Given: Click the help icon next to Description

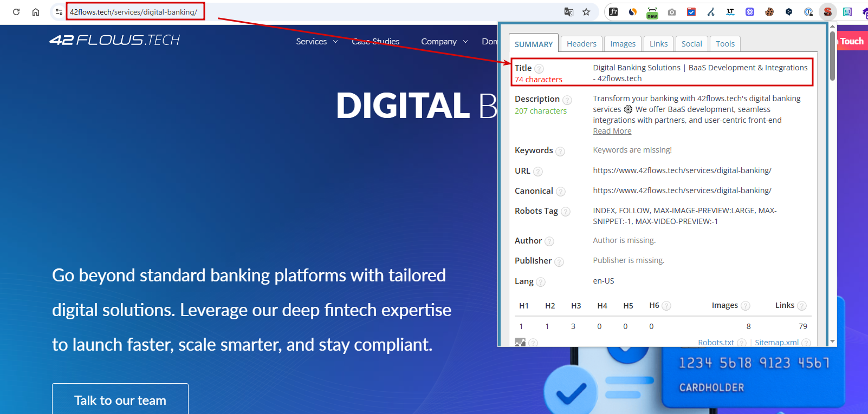Looking at the screenshot, I should pyautogui.click(x=567, y=100).
